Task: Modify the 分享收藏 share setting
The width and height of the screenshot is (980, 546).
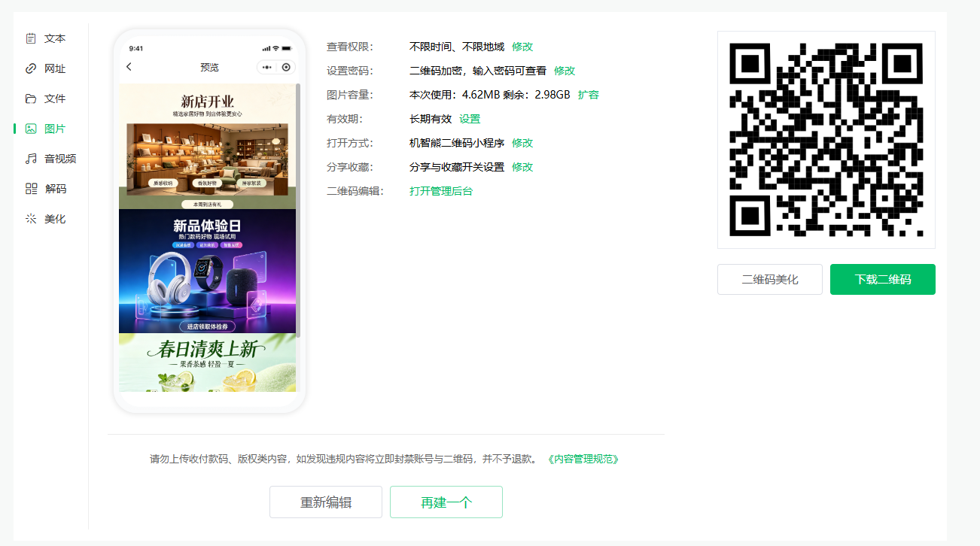Action: (x=522, y=167)
